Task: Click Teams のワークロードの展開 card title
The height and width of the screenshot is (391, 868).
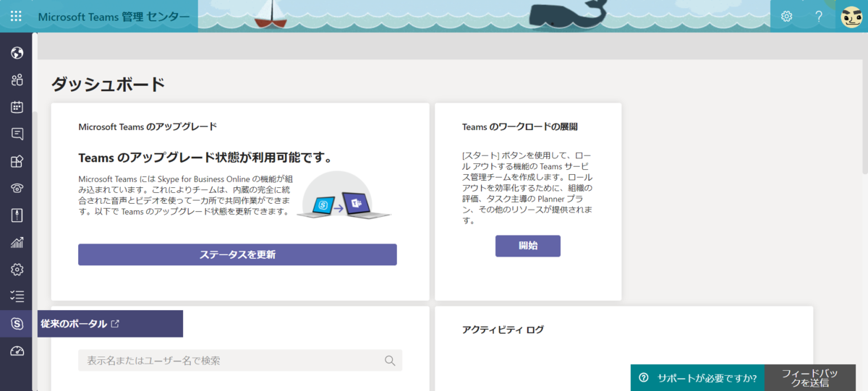Action: click(x=520, y=126)
